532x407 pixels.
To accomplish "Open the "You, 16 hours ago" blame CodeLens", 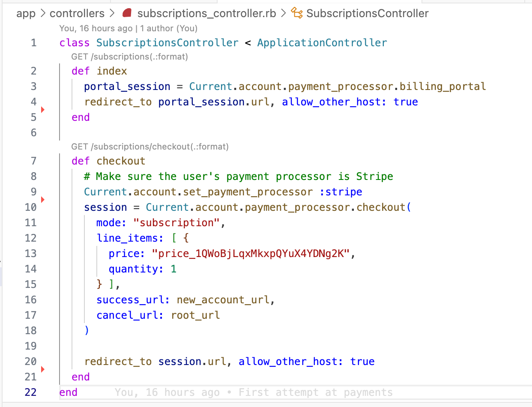I will (96, 29).
